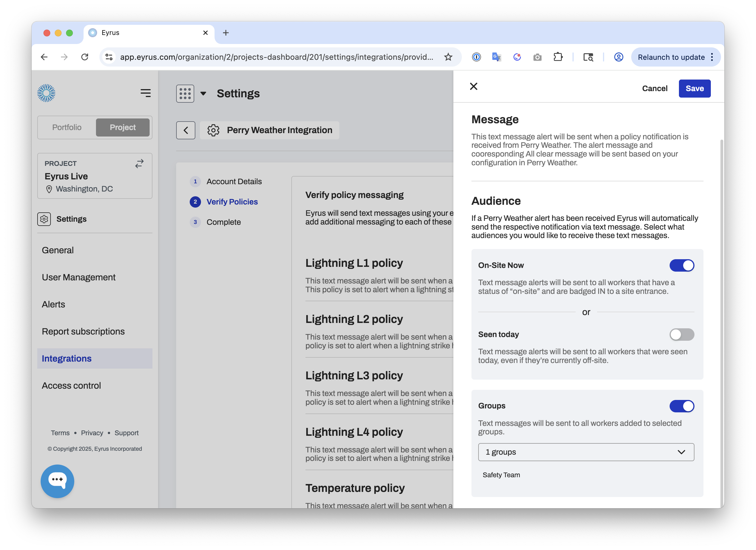Open the dropdown caret next to Settings title
This screenshot has width=756, height=550.
coord(203,93)
